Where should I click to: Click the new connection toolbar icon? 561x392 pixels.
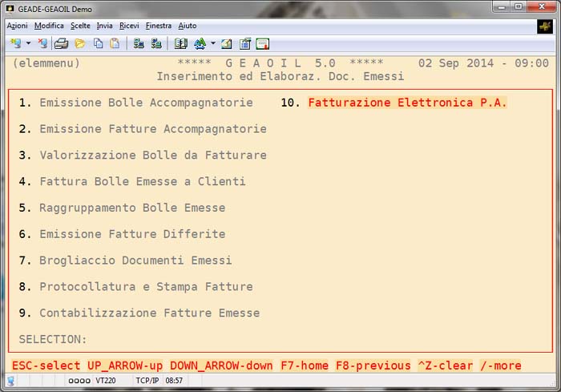15,43
